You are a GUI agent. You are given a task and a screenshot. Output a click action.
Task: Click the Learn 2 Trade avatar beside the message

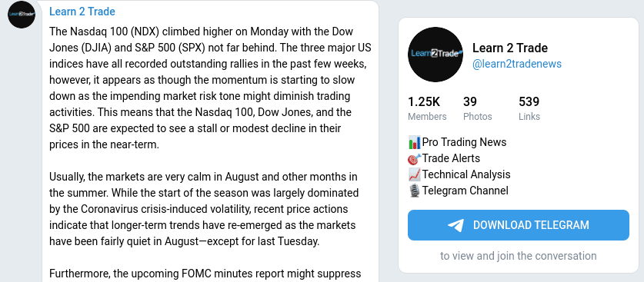tap(22, 15)
